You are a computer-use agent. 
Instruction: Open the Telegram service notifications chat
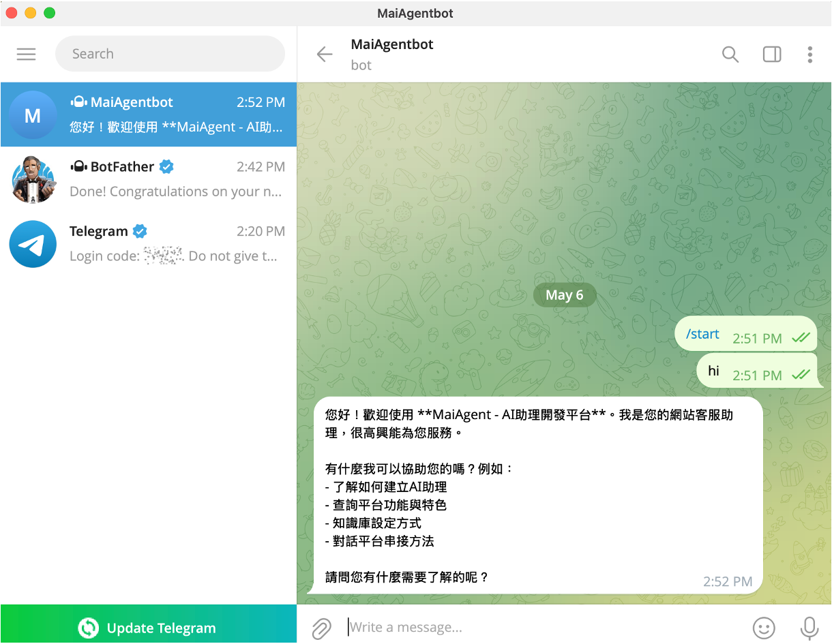point(176,243)
